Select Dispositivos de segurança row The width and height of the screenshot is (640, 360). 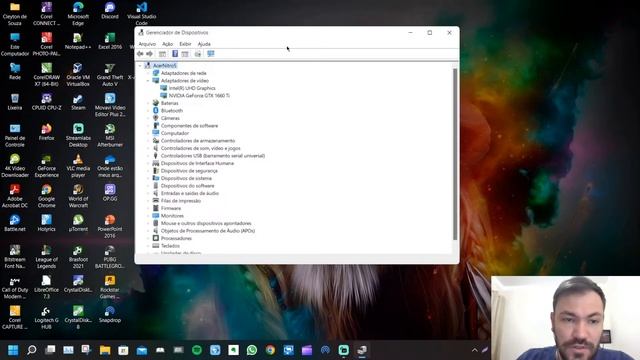click(189, 171)
